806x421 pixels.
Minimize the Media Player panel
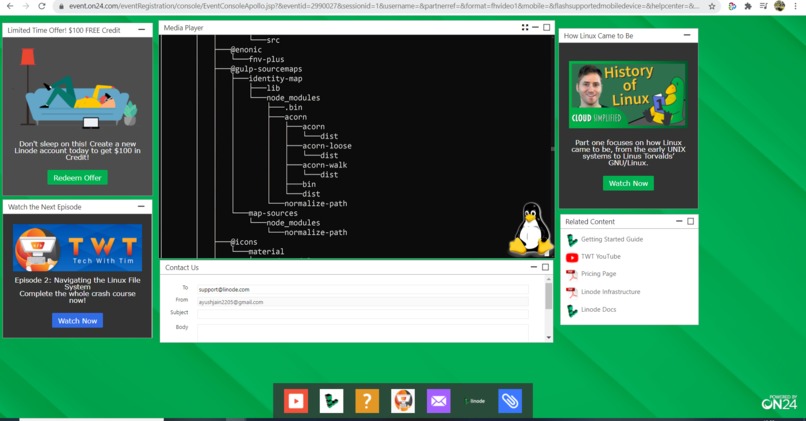[x=535, y=27]
